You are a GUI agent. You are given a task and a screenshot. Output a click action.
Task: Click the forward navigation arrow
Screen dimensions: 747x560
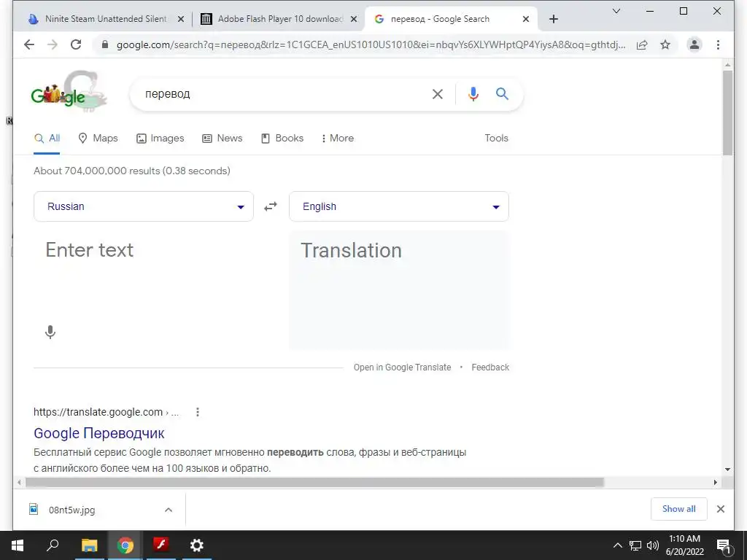click(x=53, y=44)
